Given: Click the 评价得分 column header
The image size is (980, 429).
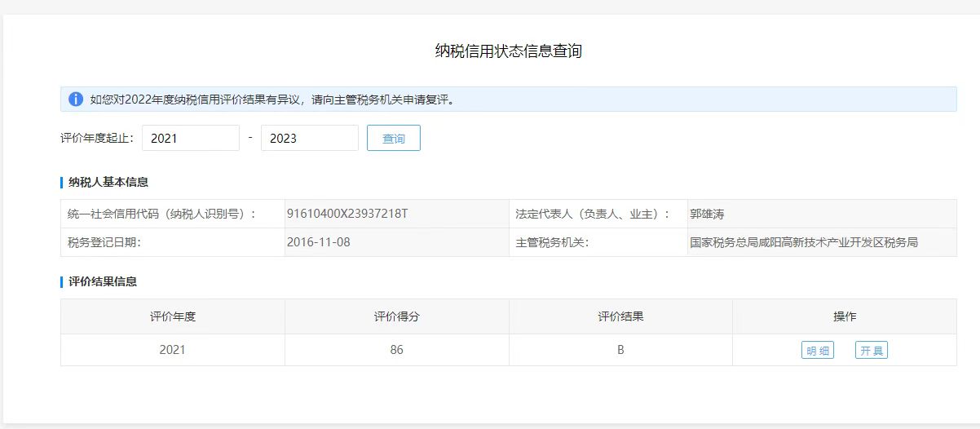Looking at the screenshot, I should pos(396,316).
